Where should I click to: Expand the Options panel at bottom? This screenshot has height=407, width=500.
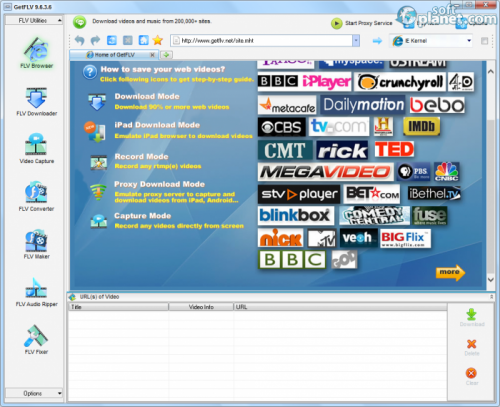tap(34, 393)
